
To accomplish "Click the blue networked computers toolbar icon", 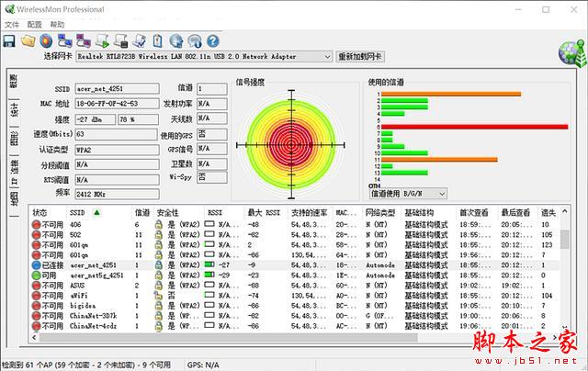I will click(65, 40).
